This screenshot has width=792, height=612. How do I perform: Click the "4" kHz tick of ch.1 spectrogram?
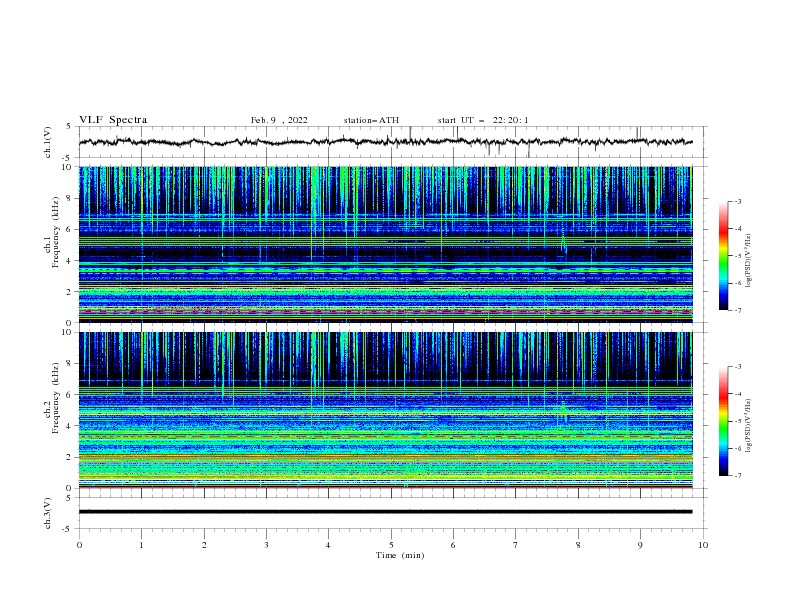tap(70, 261)
